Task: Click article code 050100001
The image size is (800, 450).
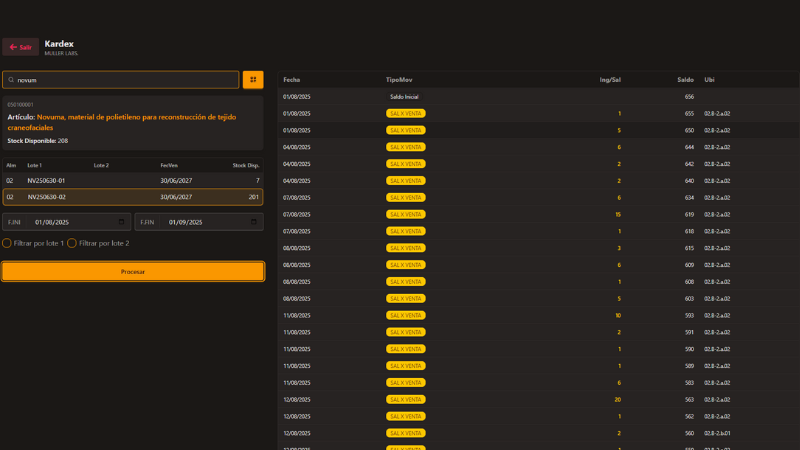Action: point(20,105)
